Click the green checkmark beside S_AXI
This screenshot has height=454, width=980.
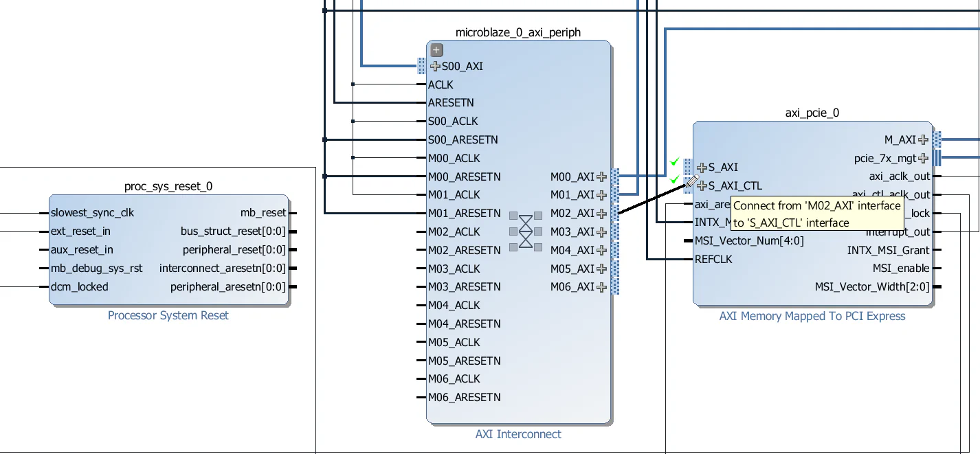coord(673,163)
